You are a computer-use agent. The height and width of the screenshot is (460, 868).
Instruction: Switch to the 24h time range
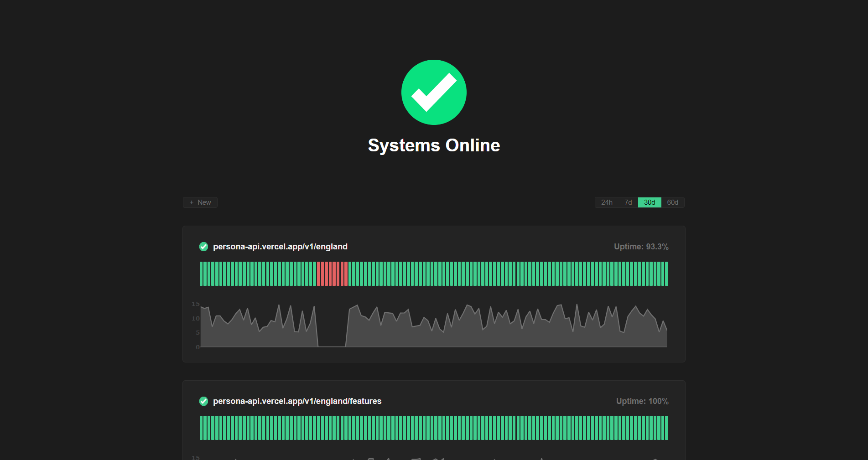tap(607, 202)
